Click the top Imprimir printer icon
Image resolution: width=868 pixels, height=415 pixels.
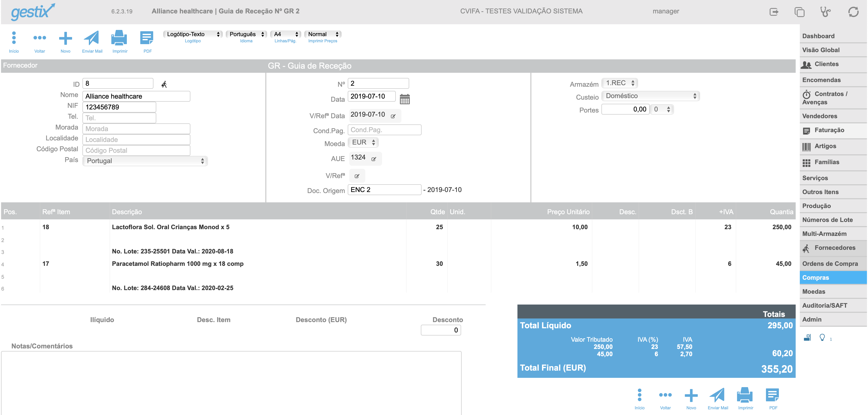(x=119, y=38)
